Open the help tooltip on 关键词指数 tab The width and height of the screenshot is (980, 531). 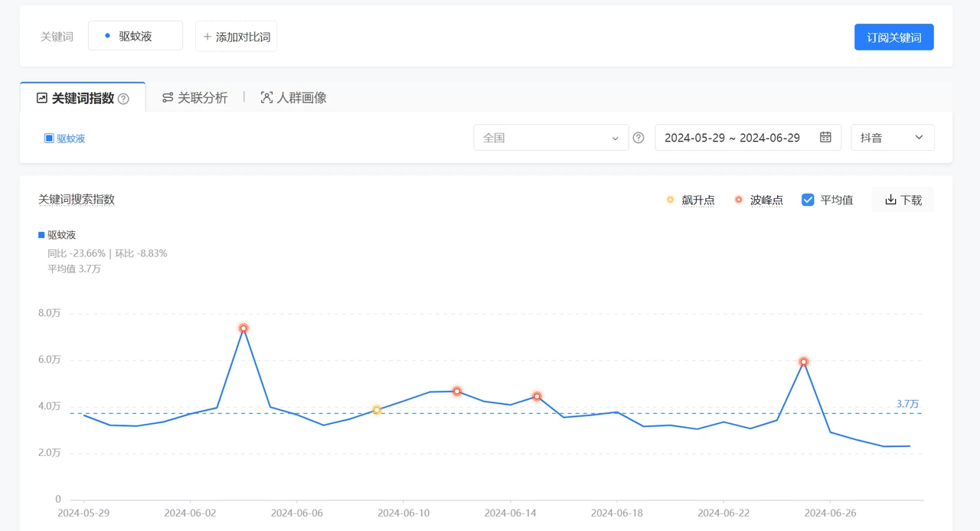124,98
